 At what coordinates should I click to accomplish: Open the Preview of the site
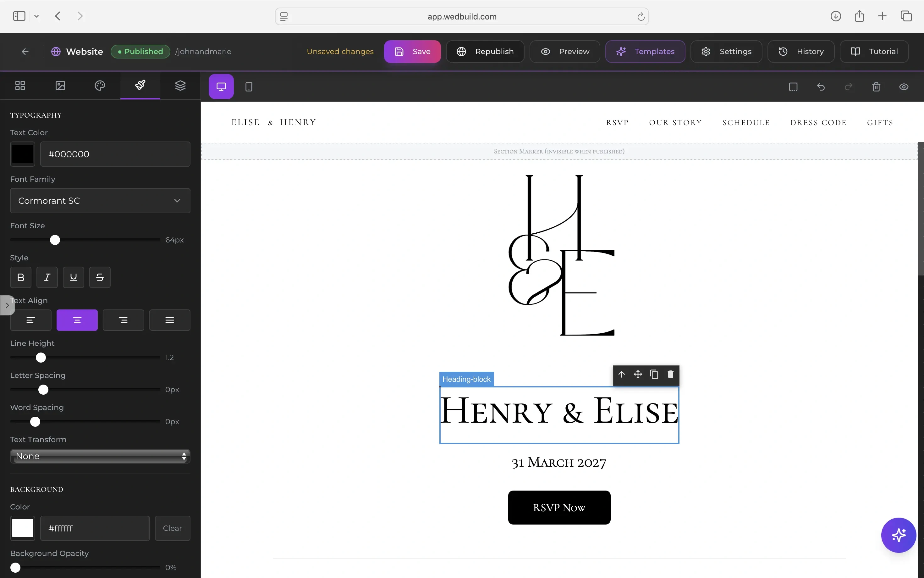[564, 52]
